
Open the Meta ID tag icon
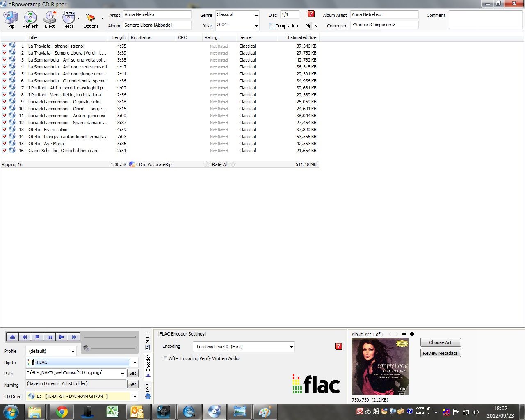68,18
